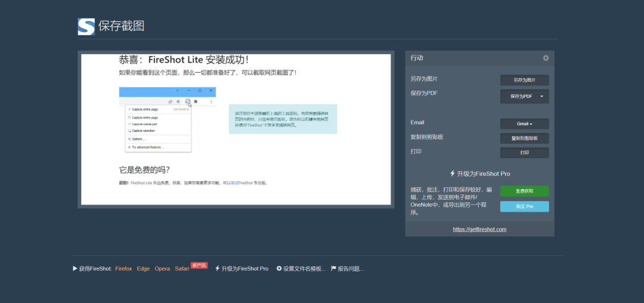
Task: Click the gear icon beside 设置文件名模板
Action: [x=279, y=268]
